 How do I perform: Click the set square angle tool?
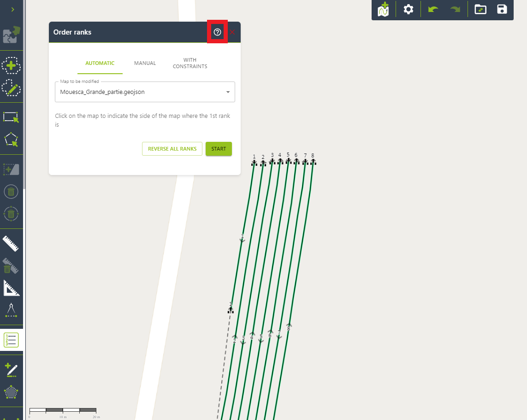tap(11, 288)
